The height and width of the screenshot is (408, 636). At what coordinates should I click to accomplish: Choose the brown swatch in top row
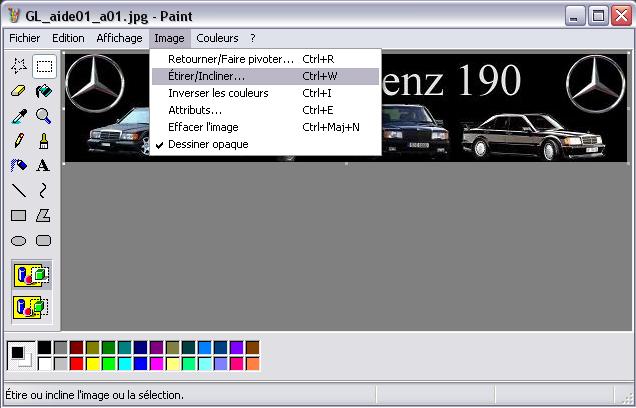pos(253,348)
